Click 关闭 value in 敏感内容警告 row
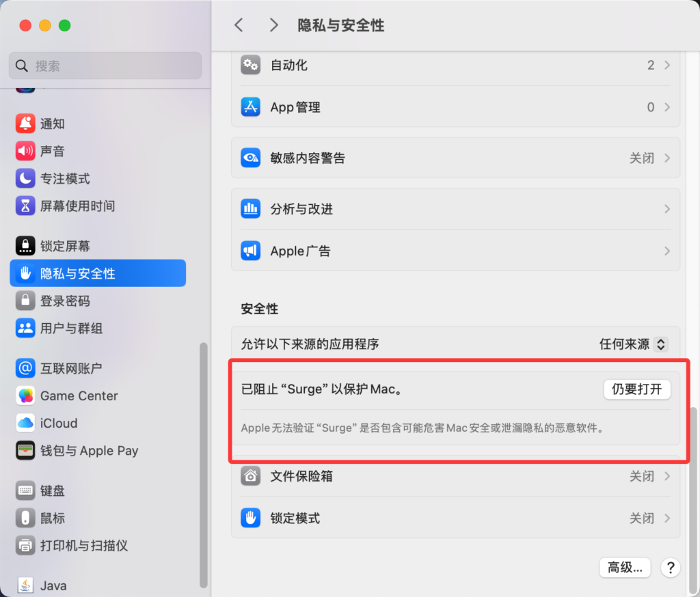 tap(641, 158)
